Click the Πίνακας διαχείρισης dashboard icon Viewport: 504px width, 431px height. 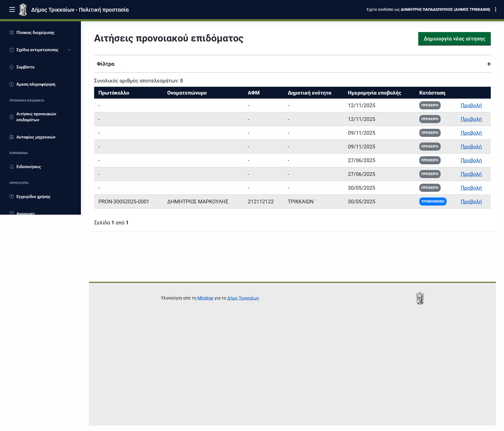(12, 33)
